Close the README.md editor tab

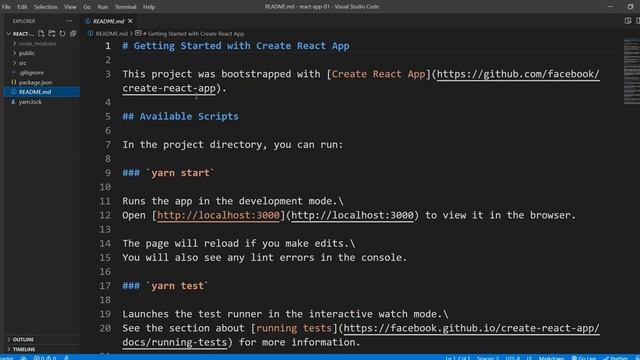point(130,21)
